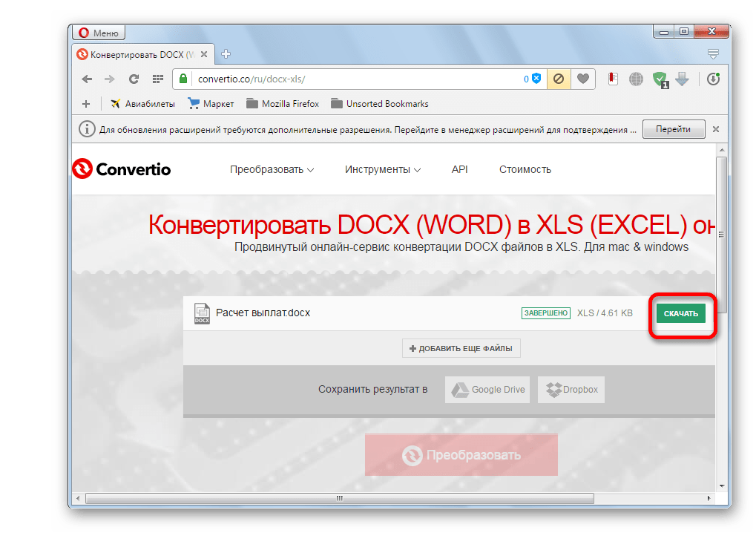Click the blocked content circle icon

(559, 79)
